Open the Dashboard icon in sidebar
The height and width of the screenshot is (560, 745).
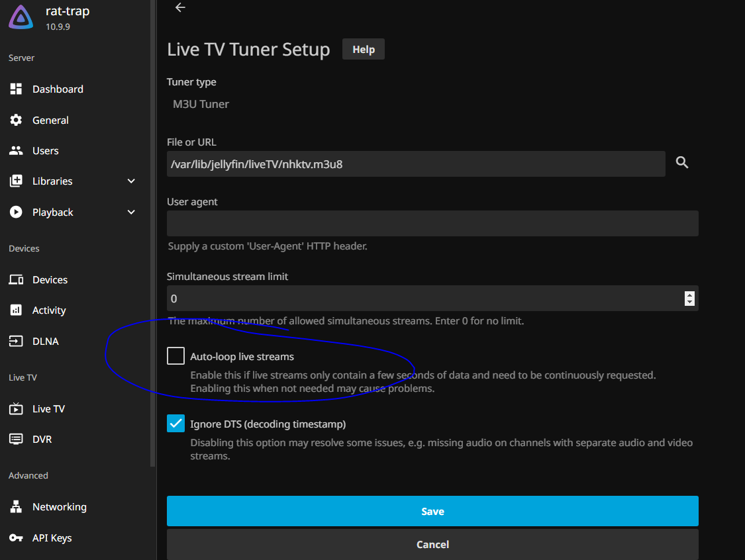(16, 89)
